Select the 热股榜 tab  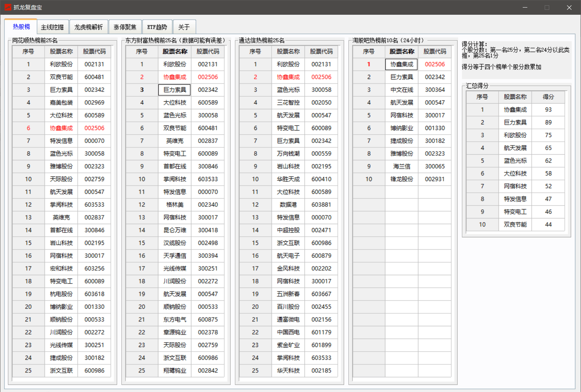[x=21, y=27]
